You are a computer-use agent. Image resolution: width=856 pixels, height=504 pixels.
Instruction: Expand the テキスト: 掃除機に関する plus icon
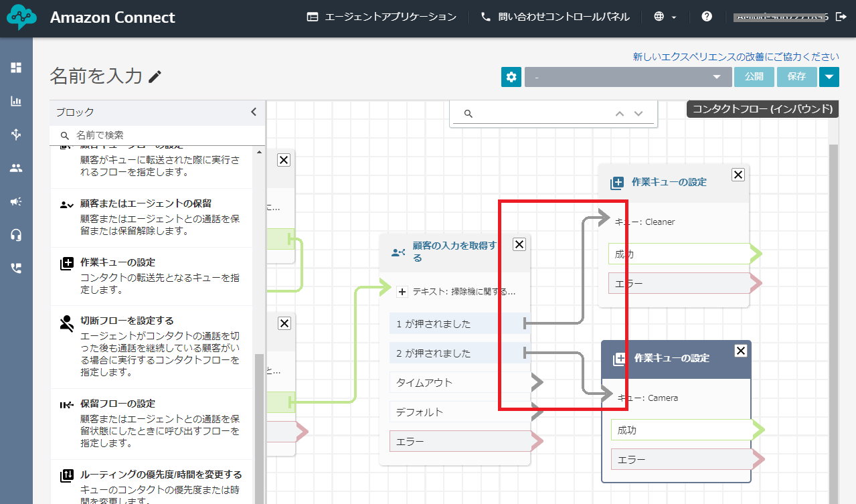402,292
